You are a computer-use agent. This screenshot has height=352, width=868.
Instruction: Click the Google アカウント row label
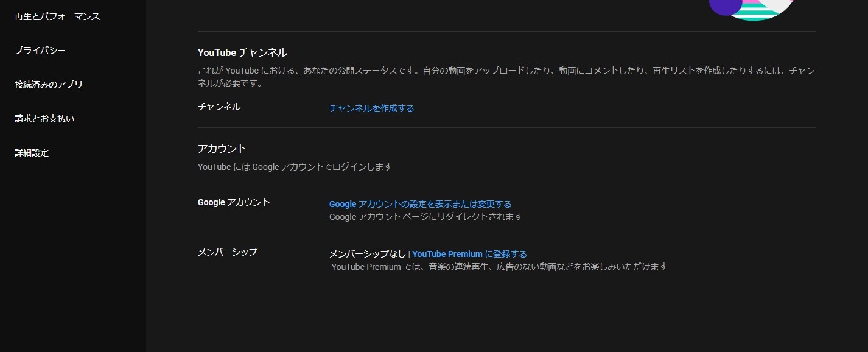pos(234,202)
